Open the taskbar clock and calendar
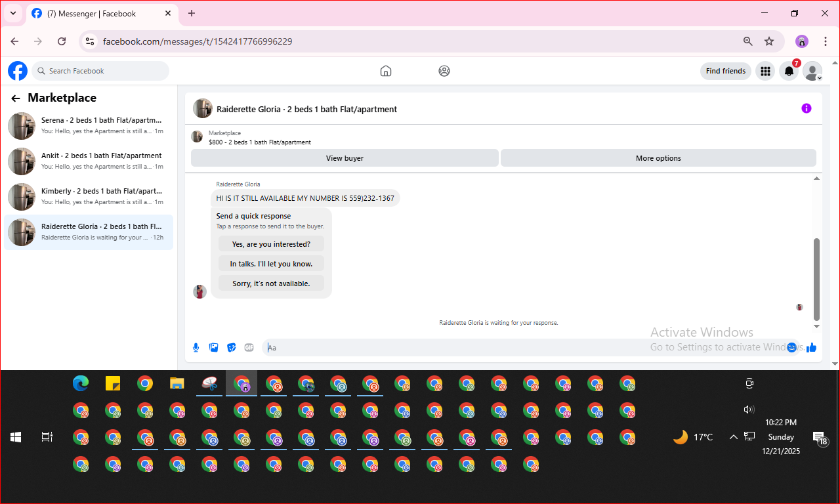The height and width of the screenshot is (504, 840). point(781,437)
